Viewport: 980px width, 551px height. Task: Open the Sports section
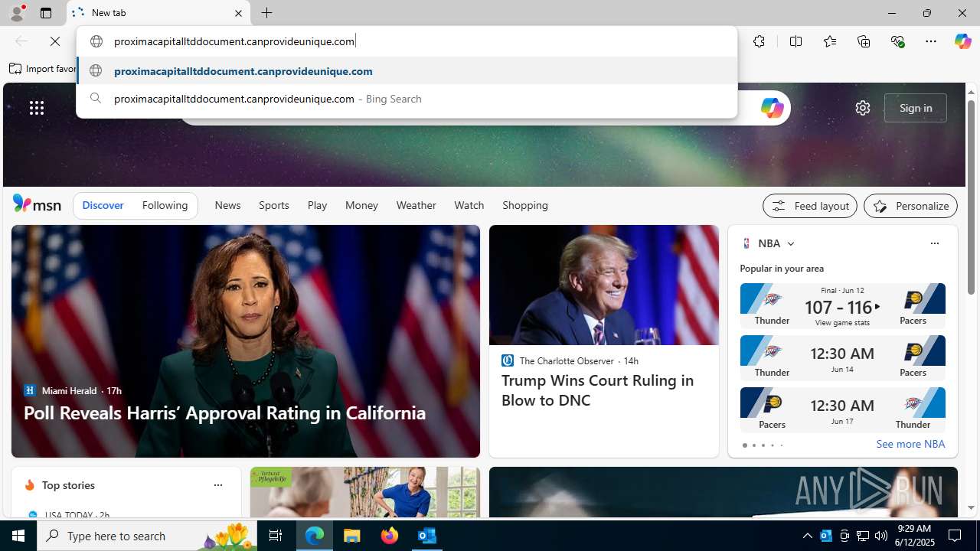click(x=273, y=205)
